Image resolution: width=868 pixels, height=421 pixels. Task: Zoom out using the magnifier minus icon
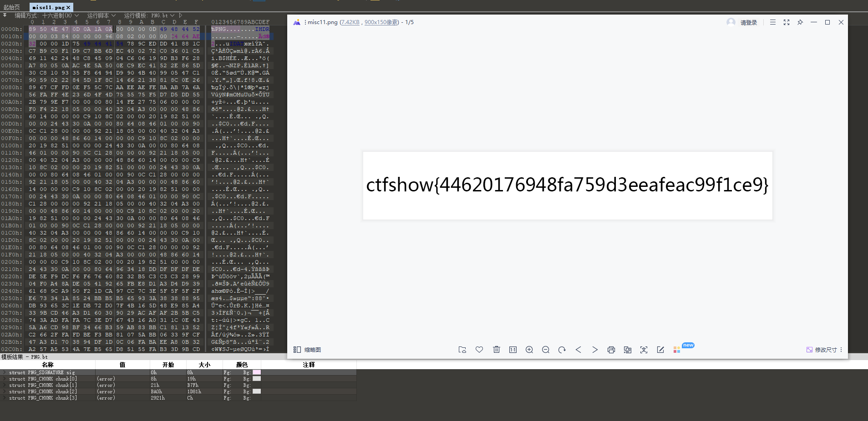[x=546, y=350]
